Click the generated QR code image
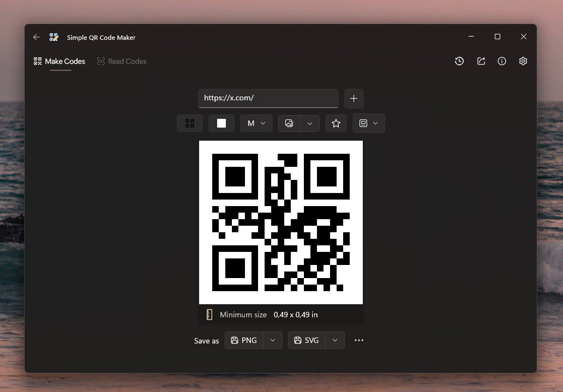 tap(281, 222)
